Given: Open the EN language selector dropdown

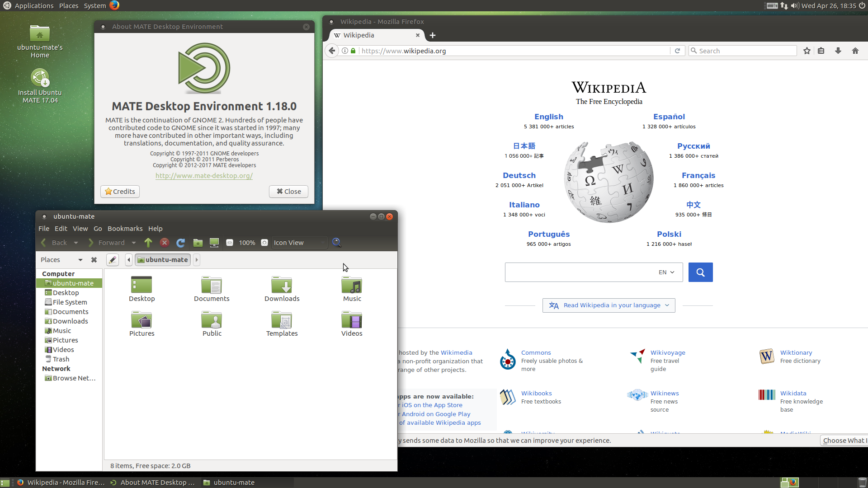Looking at the screenshot, I should pyautogui.click(x=666, y=272).
